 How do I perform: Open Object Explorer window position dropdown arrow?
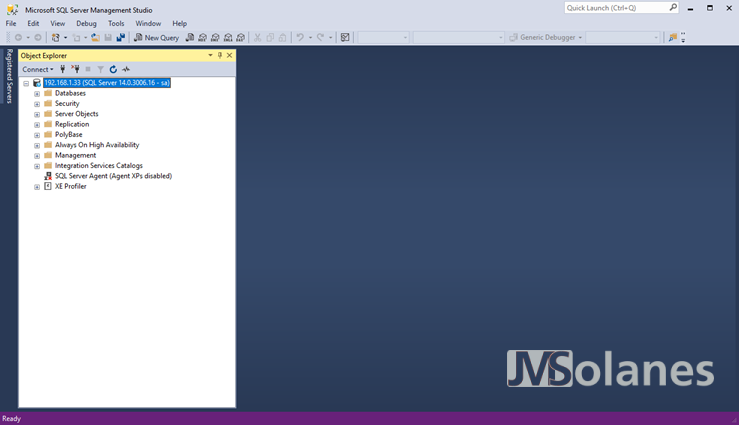(x=210, y=56)
